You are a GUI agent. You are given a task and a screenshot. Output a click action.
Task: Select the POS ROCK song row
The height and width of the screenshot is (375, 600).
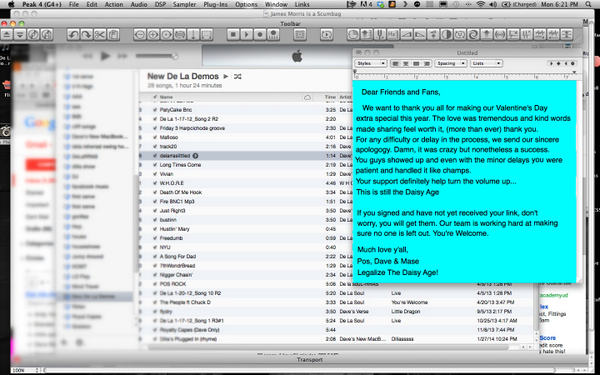click(x=337, y=284)
